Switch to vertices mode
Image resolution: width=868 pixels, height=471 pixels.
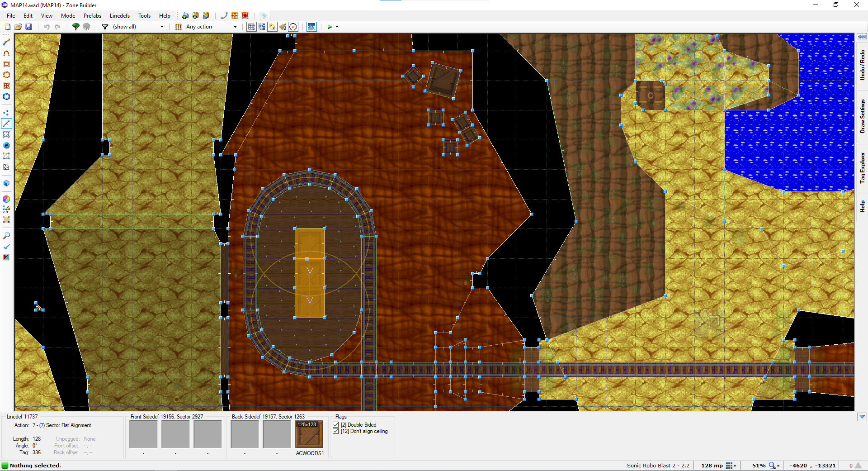[6, 113]
